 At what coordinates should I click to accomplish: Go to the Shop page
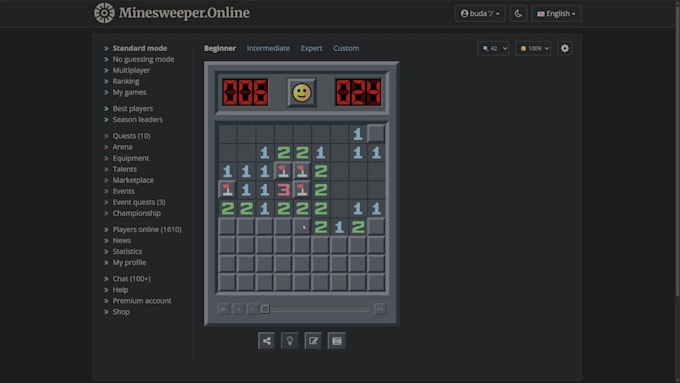(x=121, y=311)
